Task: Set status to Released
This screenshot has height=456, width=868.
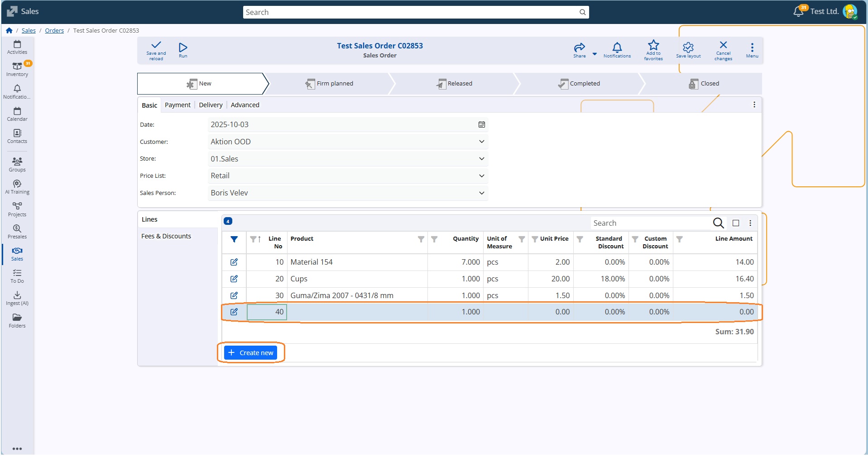Action: (x=454, y=84)
